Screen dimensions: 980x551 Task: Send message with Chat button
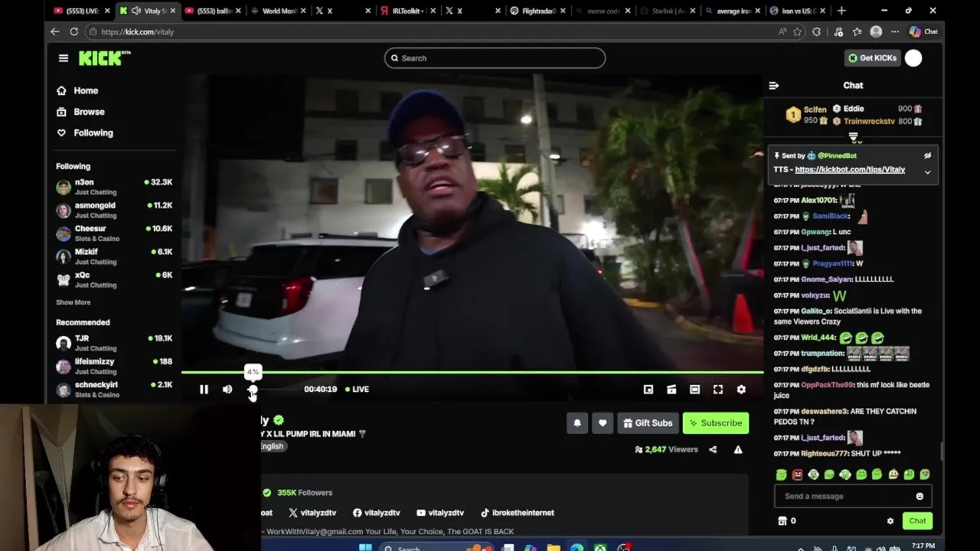(x=917, y=521)
